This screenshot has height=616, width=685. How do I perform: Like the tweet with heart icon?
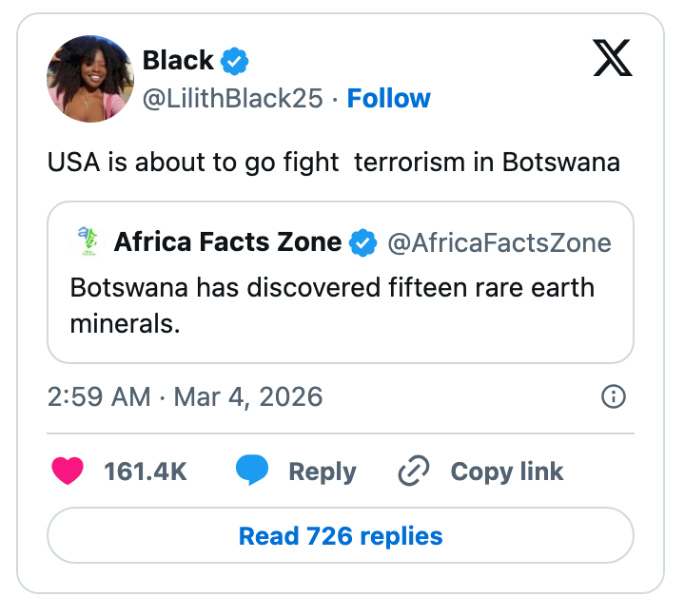[68, 472]
